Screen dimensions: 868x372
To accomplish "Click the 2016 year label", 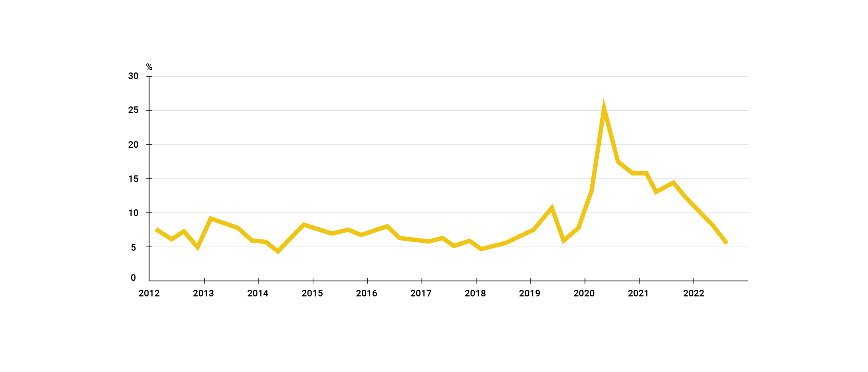I will [366, 294].
